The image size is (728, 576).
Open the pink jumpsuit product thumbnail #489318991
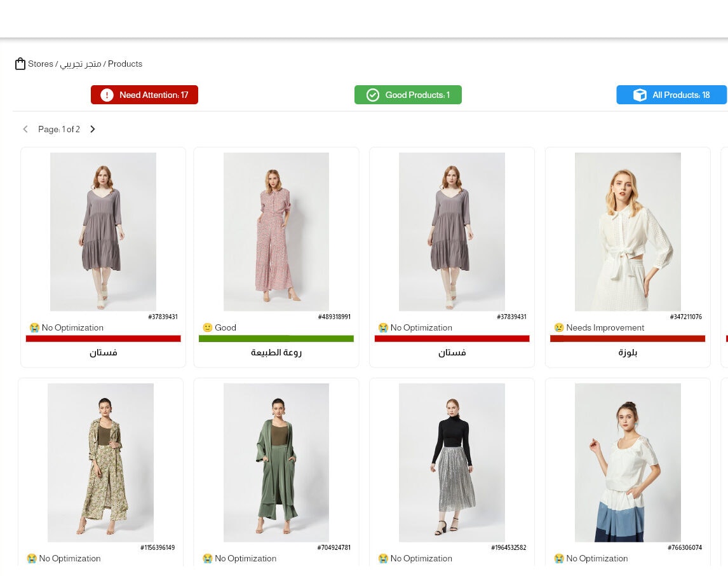coord(276,232)
